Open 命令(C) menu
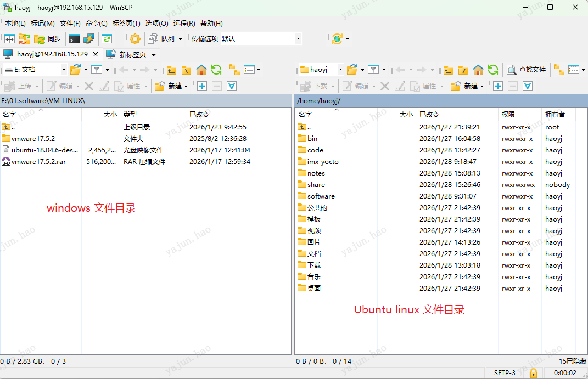Image resolution: width=588 pixels, height=379 pixels. click(97, 23)
